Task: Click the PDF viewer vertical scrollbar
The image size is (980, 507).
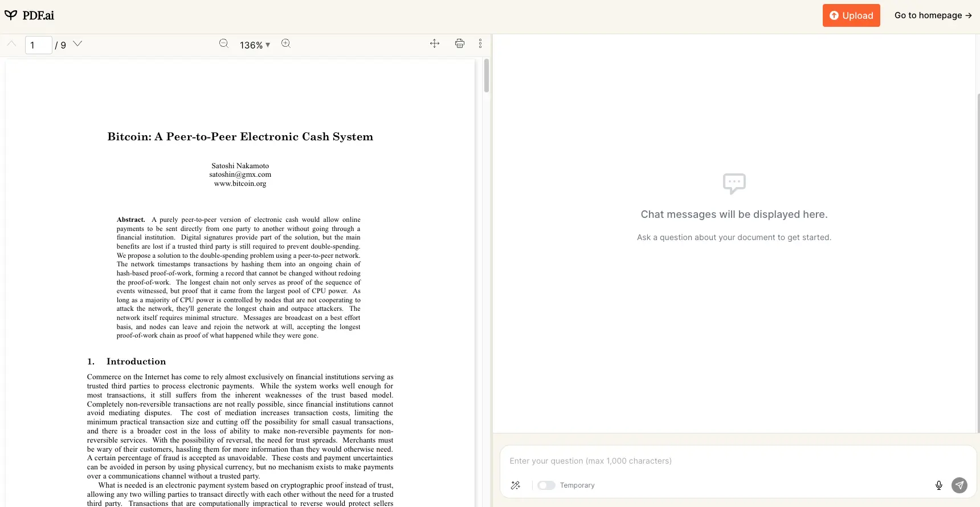Action: tap(486, 76)
